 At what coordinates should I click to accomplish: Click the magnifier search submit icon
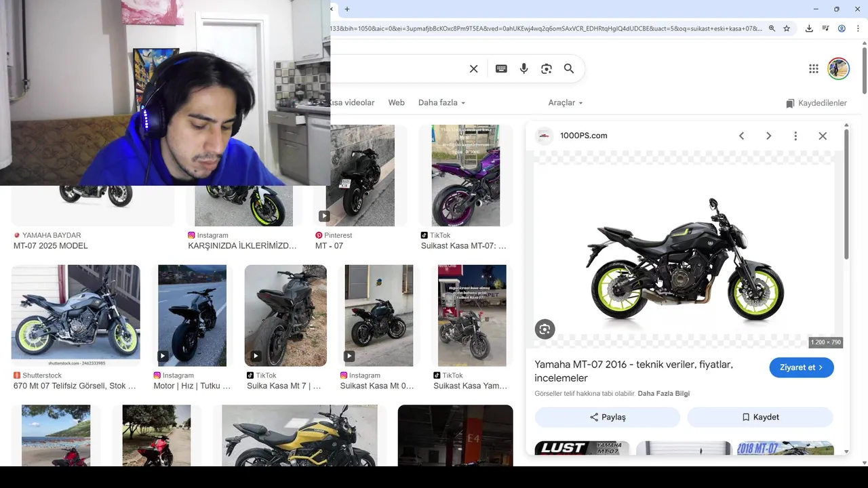pyautogui.click(x=569, y=68)
